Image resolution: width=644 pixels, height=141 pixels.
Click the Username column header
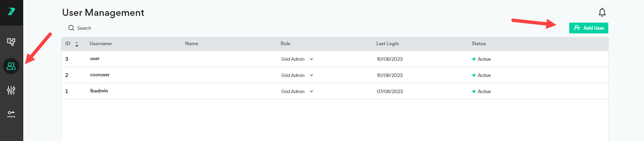tap(100, 44)
